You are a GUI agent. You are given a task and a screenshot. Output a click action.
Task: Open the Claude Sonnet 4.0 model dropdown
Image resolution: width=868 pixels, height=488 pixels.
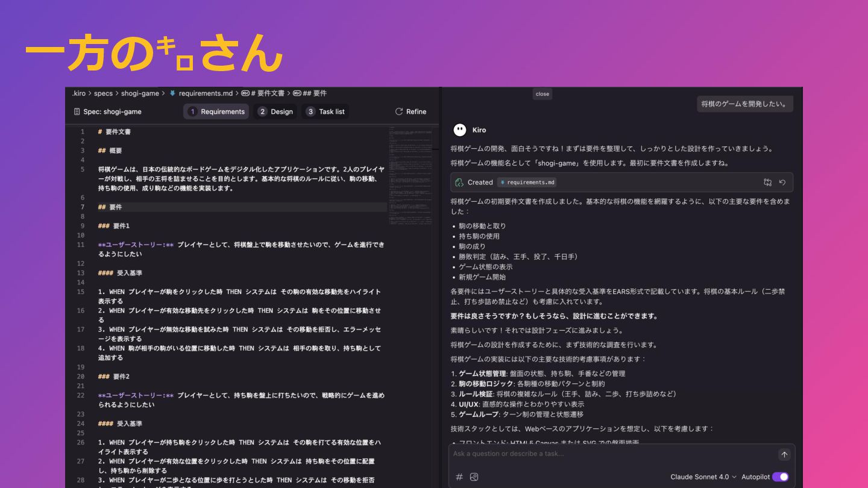(703, 477)
